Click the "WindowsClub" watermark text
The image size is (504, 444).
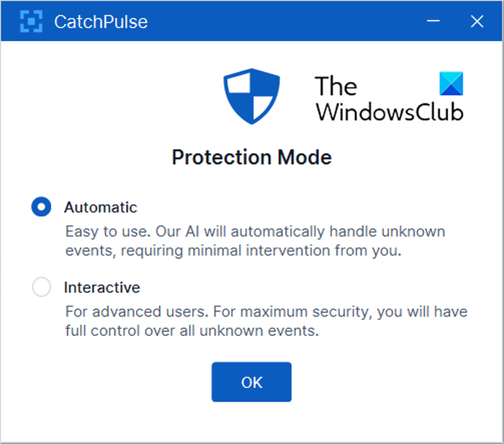(389, 112)
